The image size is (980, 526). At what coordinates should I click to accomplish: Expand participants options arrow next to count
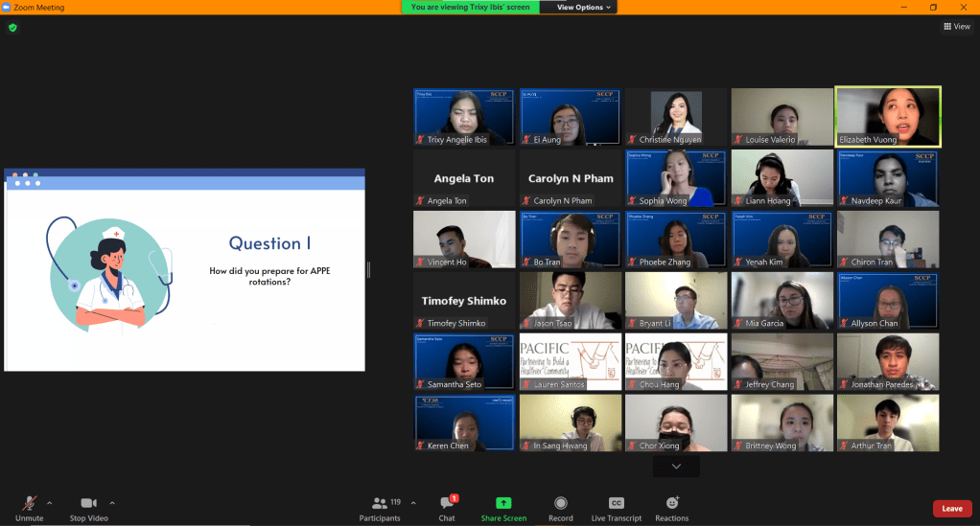click(413, 502)
